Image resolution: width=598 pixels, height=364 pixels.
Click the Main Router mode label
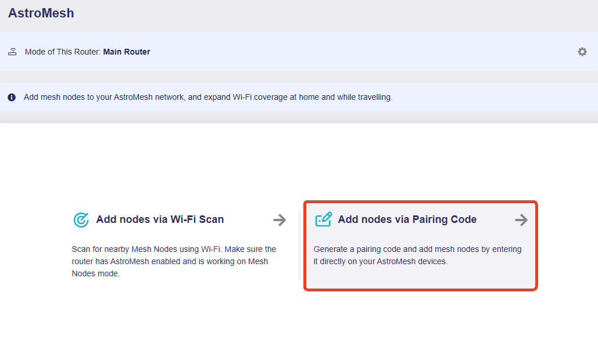pyautogui.click(x=127, y=52)
